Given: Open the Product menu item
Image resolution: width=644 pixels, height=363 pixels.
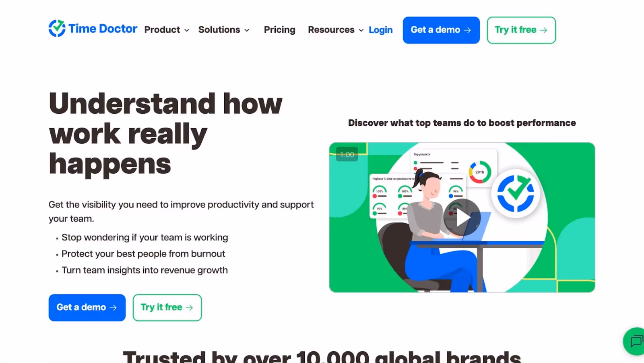Looking at the screenshot, I should click(162, 30).
